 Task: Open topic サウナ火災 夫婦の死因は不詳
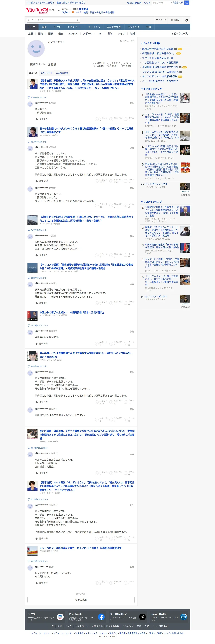coord(158,58)
